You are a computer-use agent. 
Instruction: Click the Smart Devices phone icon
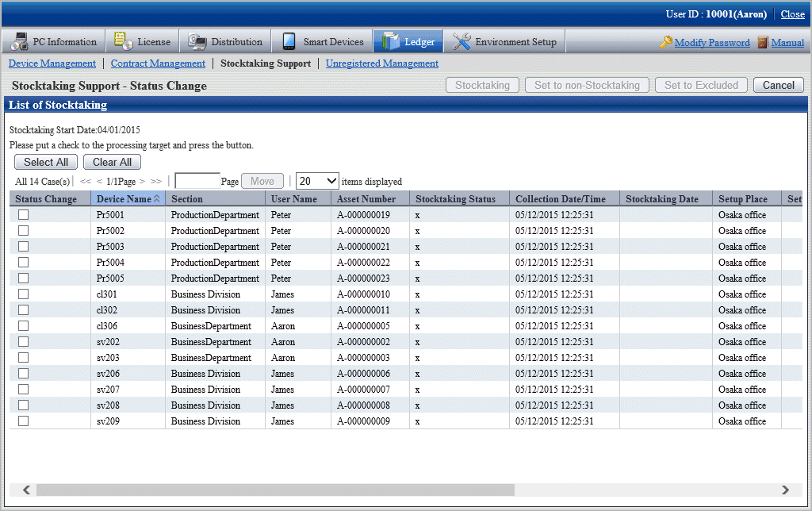pyautogui.click(x=289, y=41)
